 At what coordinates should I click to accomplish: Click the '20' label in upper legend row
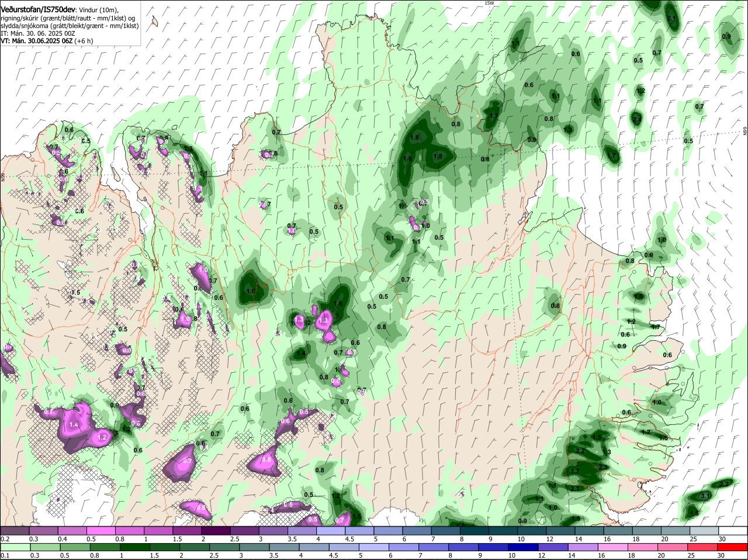click(x=665, y=539)
